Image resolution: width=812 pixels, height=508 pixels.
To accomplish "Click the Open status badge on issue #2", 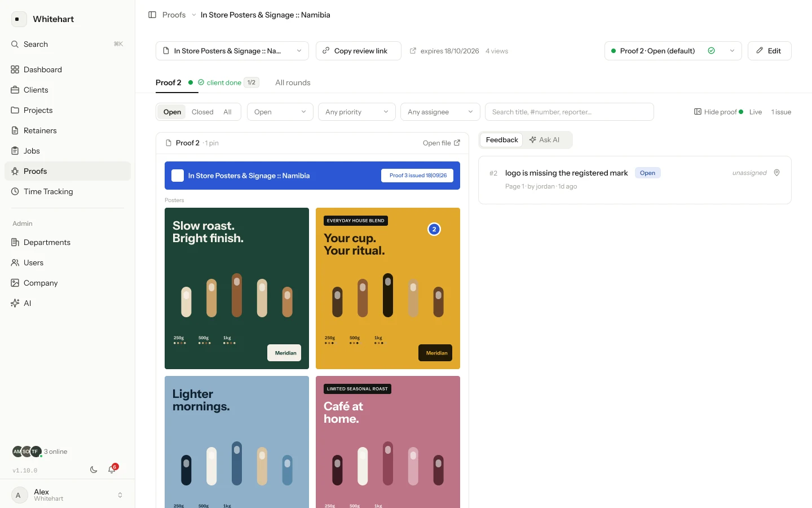I will (647, 173).
